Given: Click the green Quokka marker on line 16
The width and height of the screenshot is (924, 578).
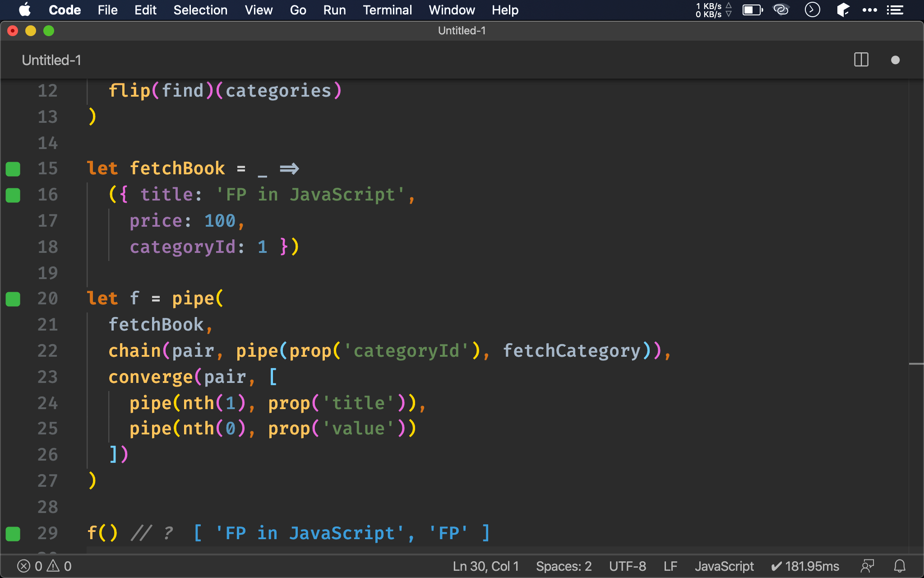Looking at the screenshot, I should [13, 195].
